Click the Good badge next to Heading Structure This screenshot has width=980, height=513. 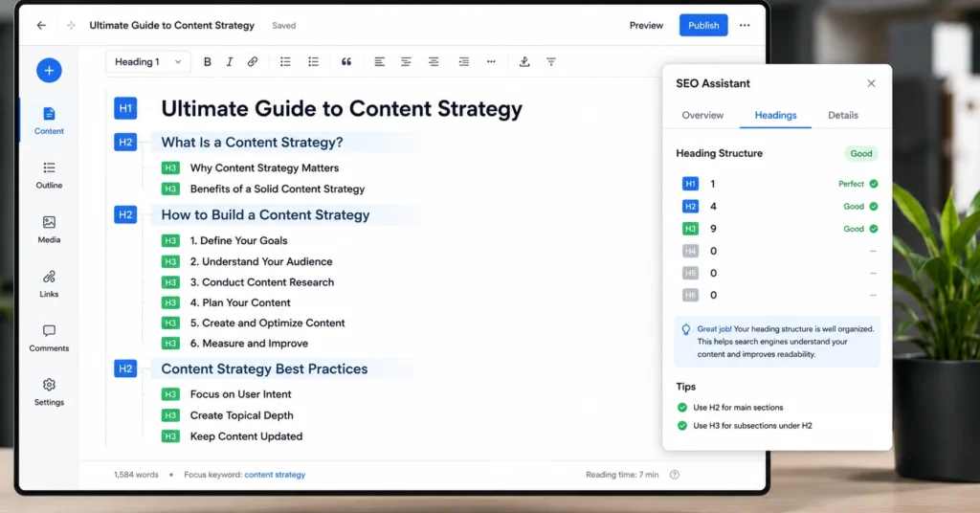[x=861, y=154]
